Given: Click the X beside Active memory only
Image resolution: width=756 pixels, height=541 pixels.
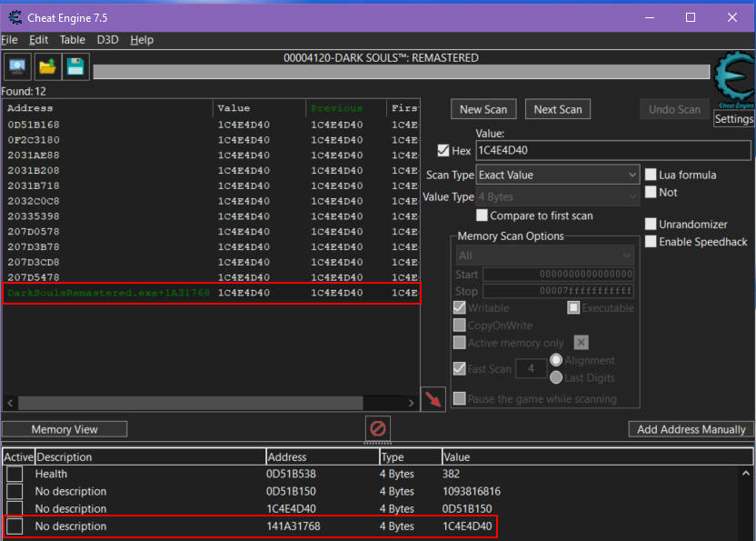Looking at the screenshot, I should click(x=581, y=343).
